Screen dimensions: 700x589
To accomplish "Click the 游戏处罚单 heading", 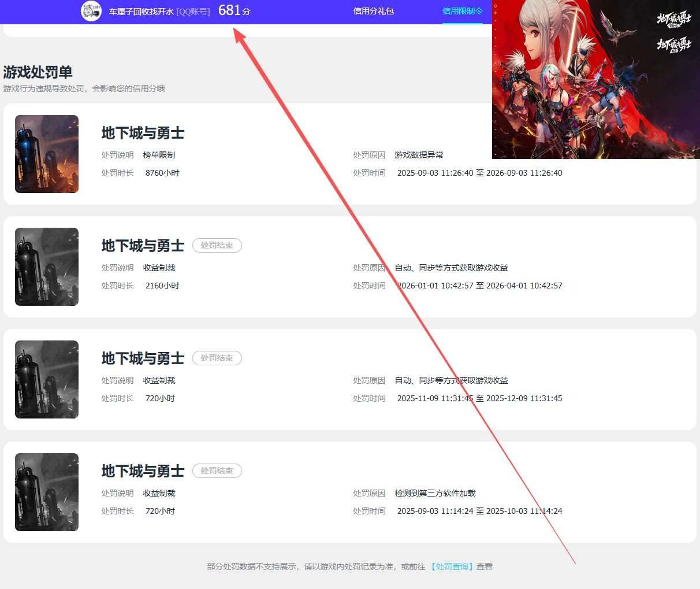I will click(38, 72).
